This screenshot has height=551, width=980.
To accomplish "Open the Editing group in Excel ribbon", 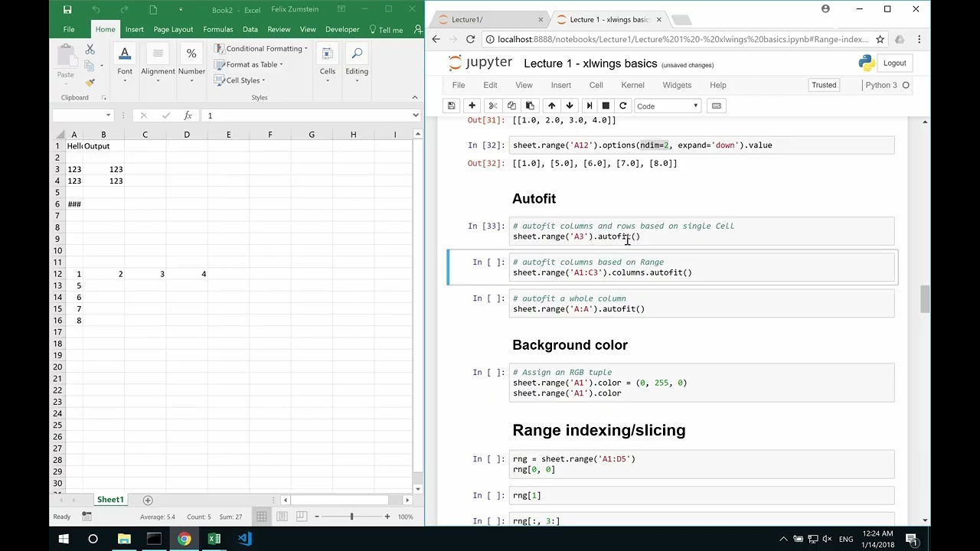I will (x=357, y=64).
